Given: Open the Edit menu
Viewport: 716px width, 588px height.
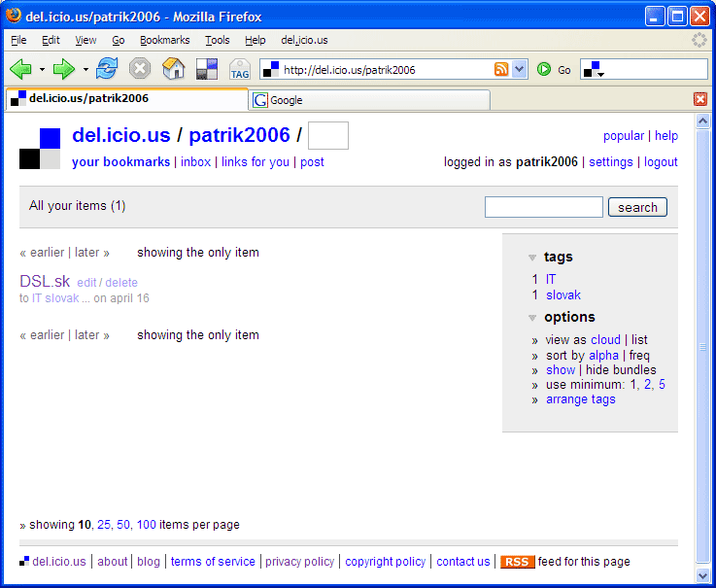Looking at the screenshot, I should [x=51, y=40].
